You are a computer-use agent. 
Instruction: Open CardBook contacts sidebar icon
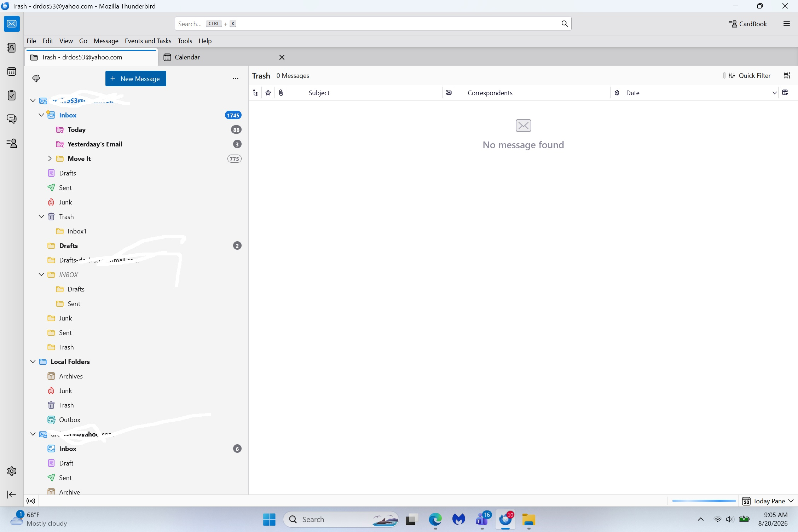click(x=12, y=143)
